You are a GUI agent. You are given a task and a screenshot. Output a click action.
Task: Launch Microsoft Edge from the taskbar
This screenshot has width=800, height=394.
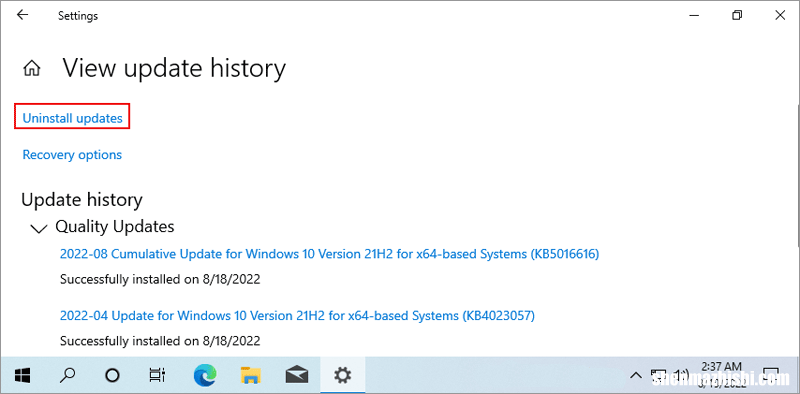point(205,376)
